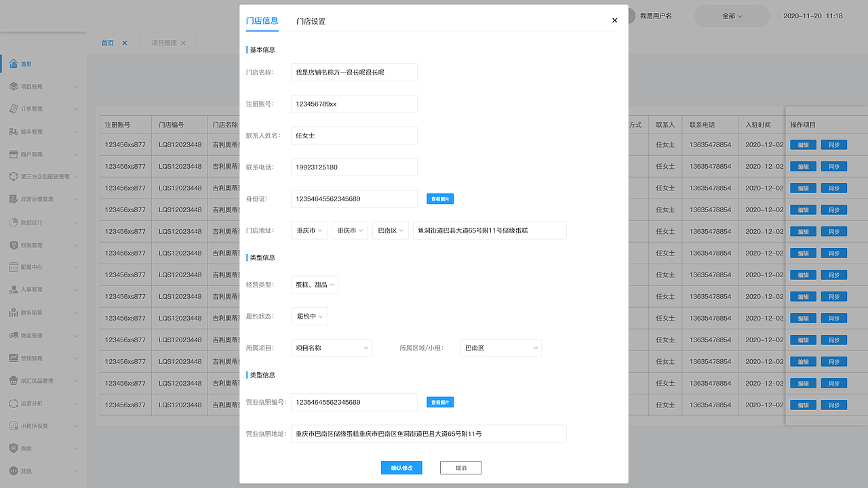Viewport: 868px width, 488px height.
Task: Open the 巴南区 dropdown in 门店地址 row
Action: pyautogui.click(x=391, y=230)
